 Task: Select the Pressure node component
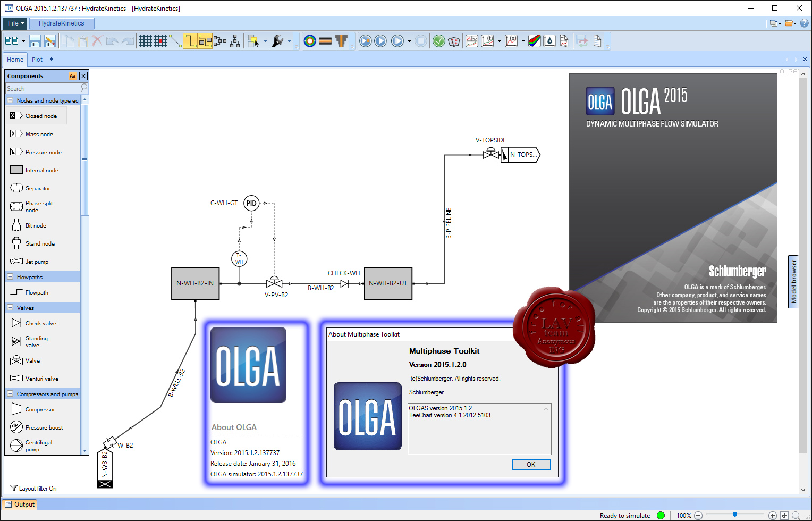click(x=37, y=152)
